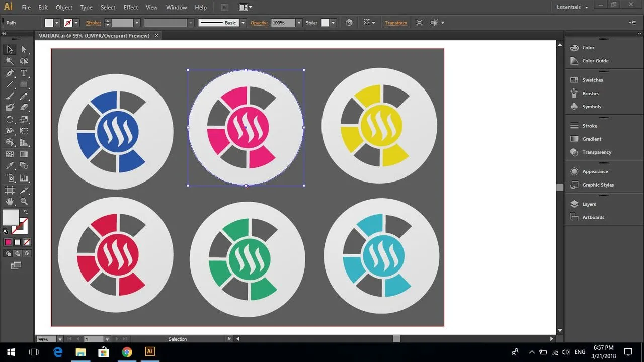
Task: Open the Swatches panel
Action: [x=592, y=80]
